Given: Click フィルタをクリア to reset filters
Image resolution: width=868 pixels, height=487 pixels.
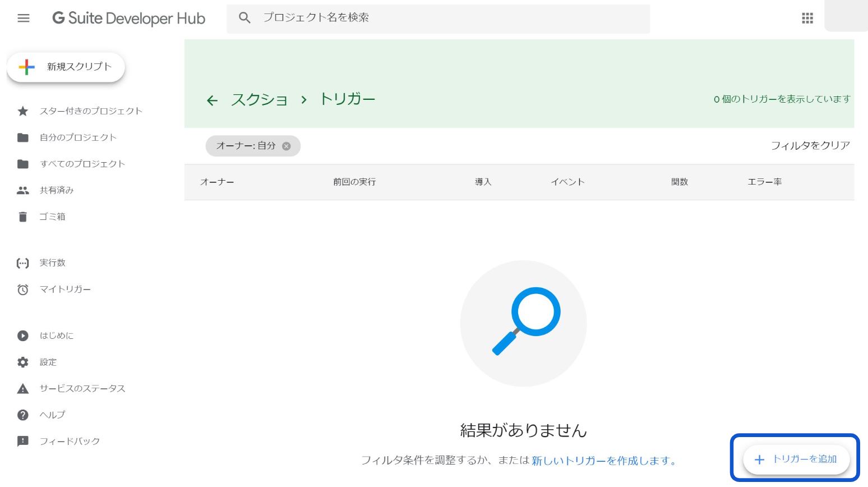Looking at the screenshot, I should coord(810,146).
